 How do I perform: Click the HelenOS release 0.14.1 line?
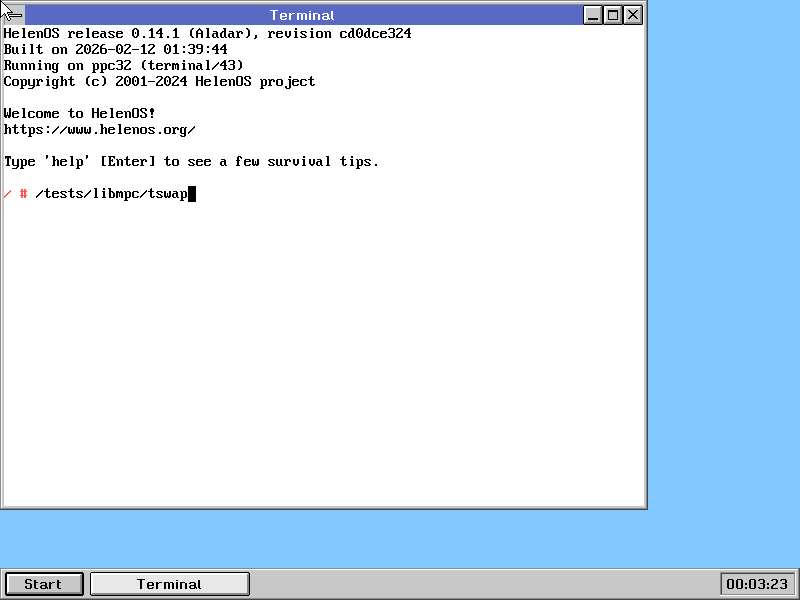click(207, 34)
